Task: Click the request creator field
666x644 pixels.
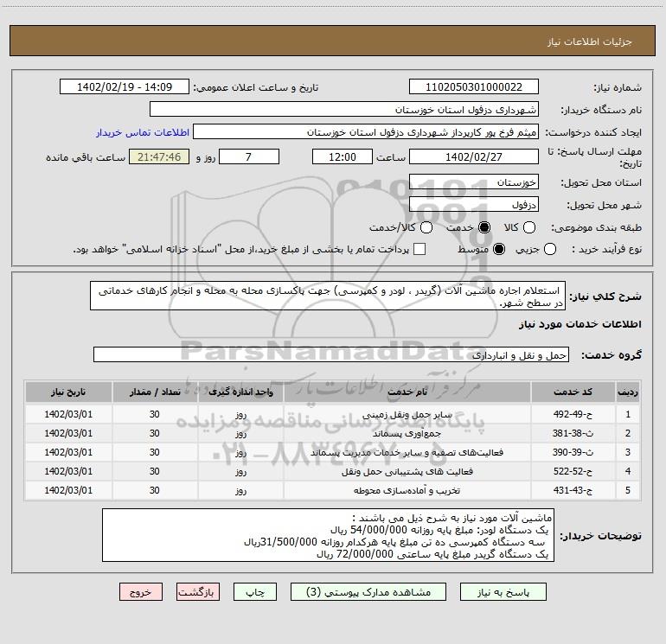Action: (366, 132)
